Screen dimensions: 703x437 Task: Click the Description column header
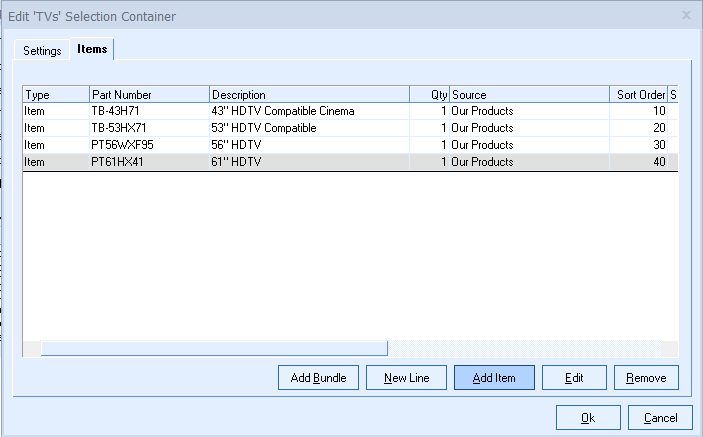(309, 94)
